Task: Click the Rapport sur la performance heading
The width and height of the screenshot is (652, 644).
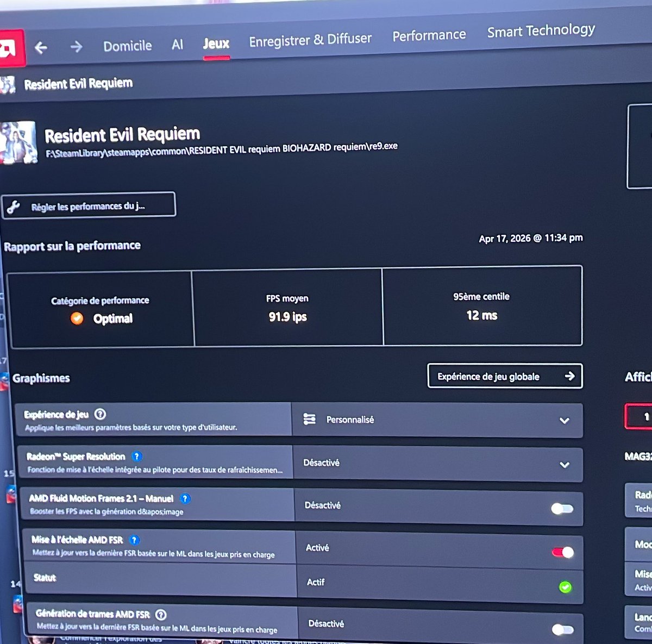Action: 72,246
